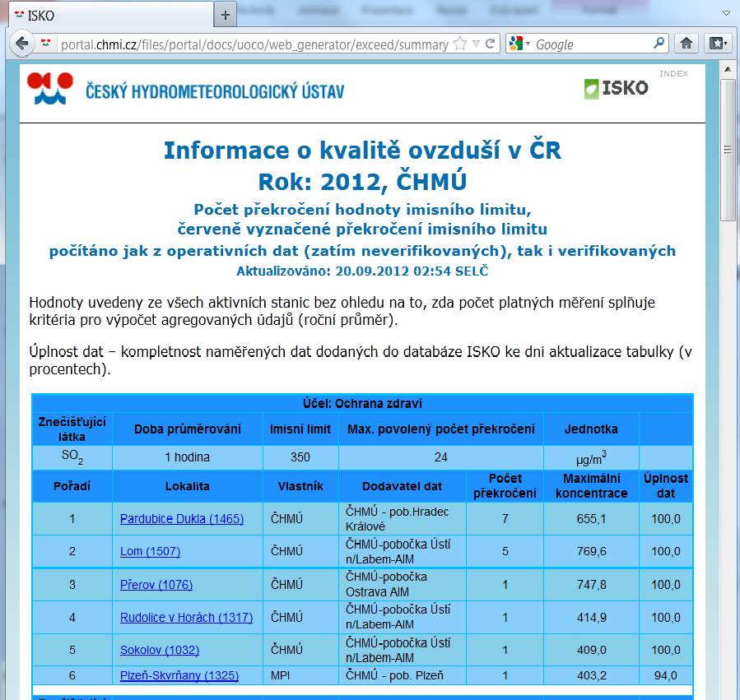The height and width of the screenshot is (700, 740).
Task: Reload the page using the refresh icon
Action: pyautogui.click(x=491, y=44)
